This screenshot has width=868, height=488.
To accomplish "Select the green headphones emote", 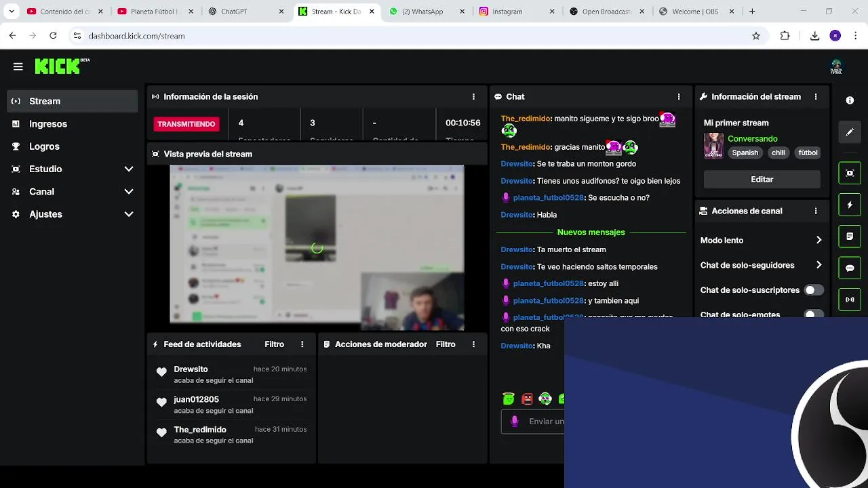I will [545, 399].
